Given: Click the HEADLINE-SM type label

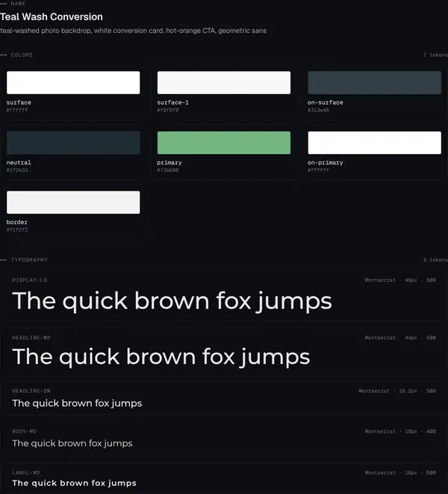Looking at the screenshot, I should pyautogui.click(x=31, y=391).
